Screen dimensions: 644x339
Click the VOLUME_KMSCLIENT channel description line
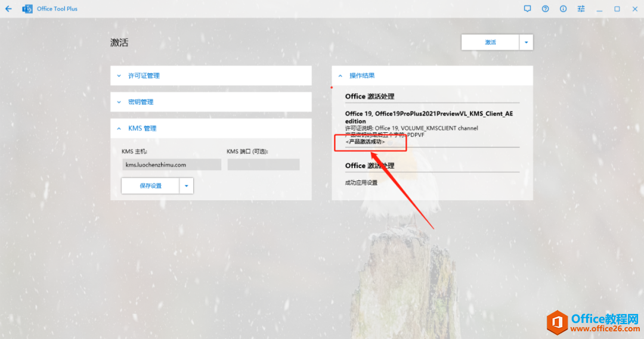point(411,128)
